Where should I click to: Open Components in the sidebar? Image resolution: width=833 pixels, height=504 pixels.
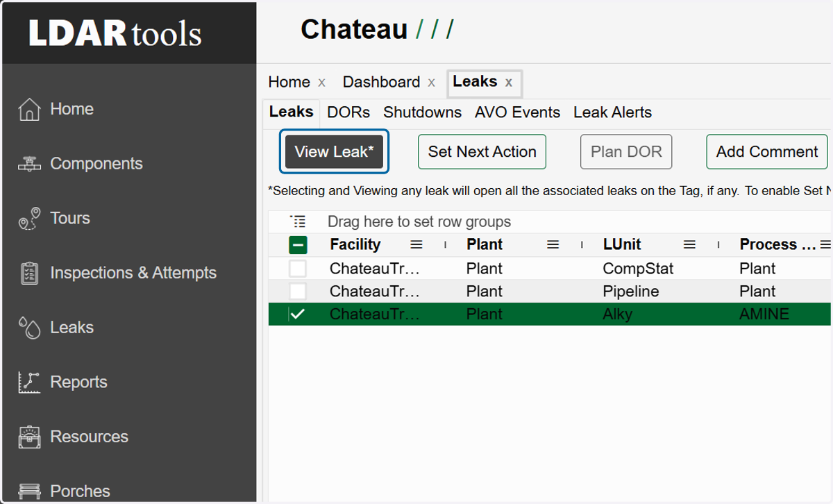[x=96, y=164]
